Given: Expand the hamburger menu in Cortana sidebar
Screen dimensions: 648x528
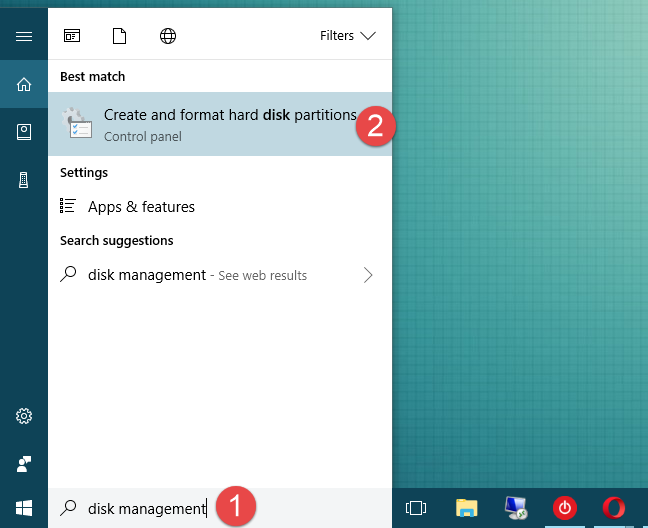Looking at the screenshot, I should coord(24,36).
